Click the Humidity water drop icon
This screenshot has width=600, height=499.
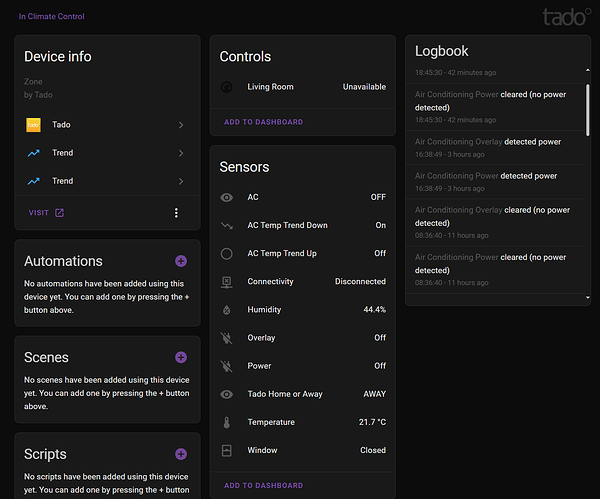click(226, 310)
